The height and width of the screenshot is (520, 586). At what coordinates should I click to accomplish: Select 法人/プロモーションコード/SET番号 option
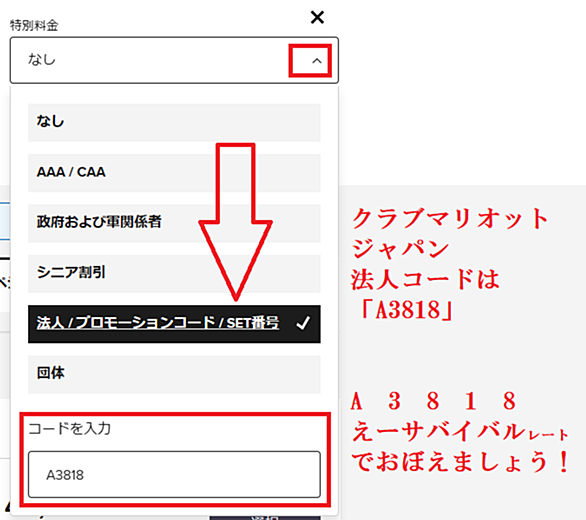(x=174, y=324)
